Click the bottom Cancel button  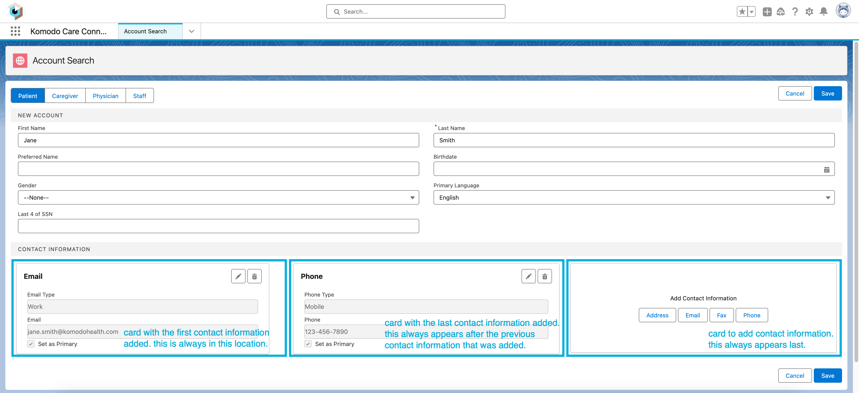(x=795, y=376)
